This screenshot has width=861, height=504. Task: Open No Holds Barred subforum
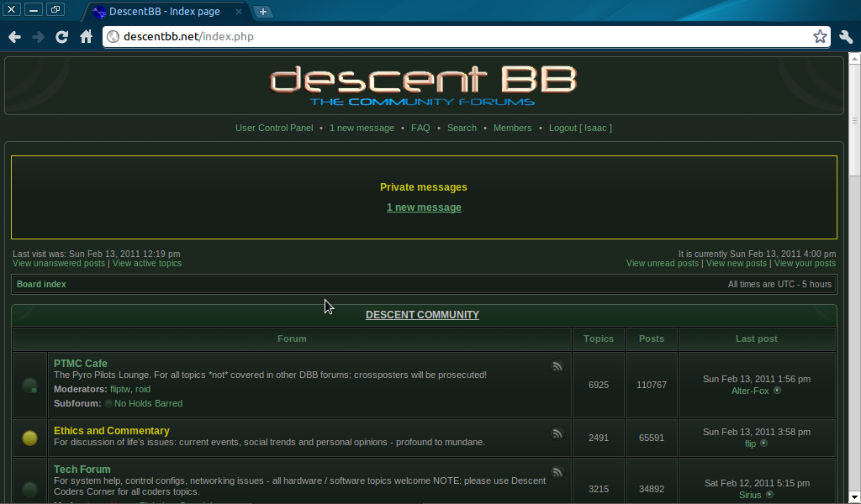coord(148,404)
